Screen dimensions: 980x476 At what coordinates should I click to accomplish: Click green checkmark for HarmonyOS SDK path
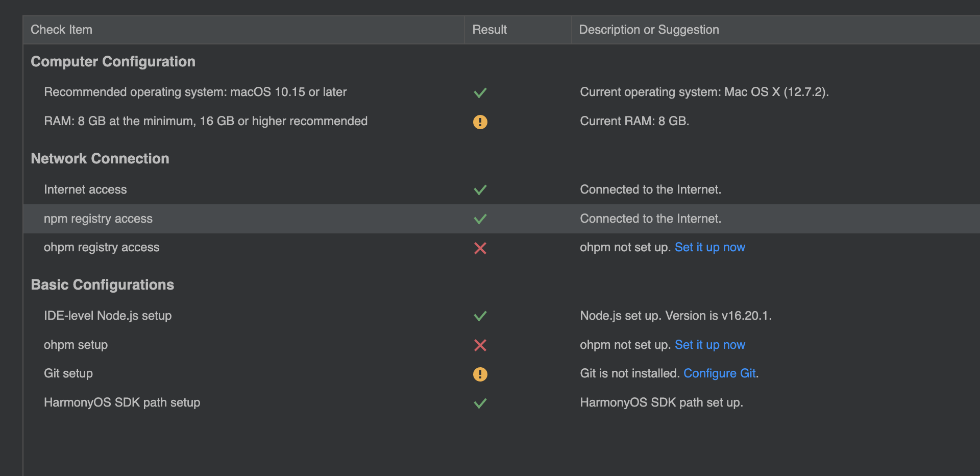point(480,403)
